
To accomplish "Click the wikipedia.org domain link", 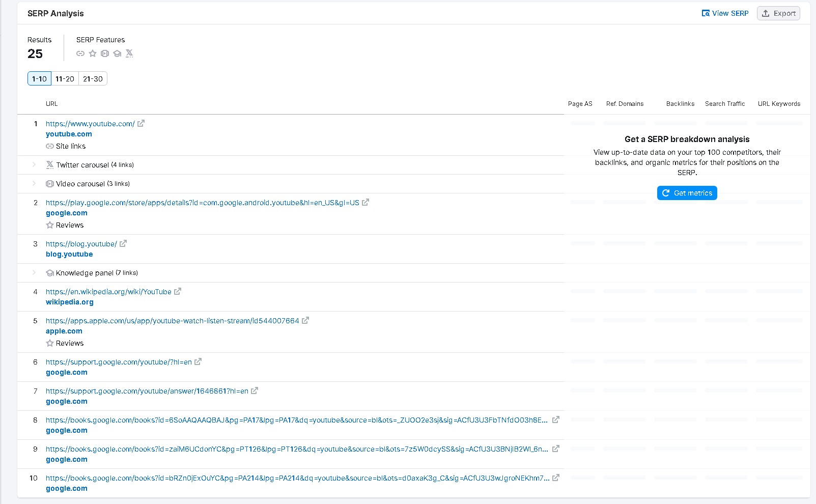I will click(x=70, y=302).
